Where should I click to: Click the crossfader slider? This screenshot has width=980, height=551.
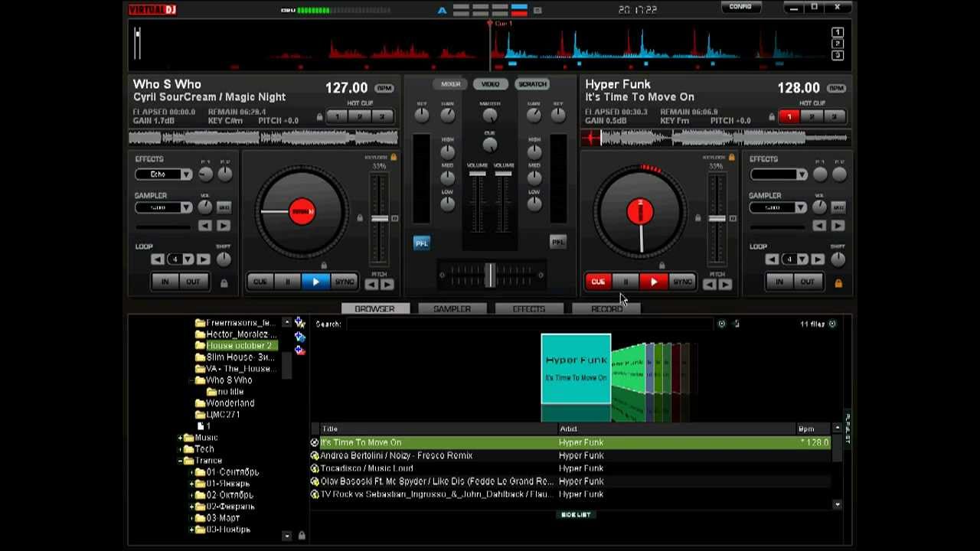point(490,275)
